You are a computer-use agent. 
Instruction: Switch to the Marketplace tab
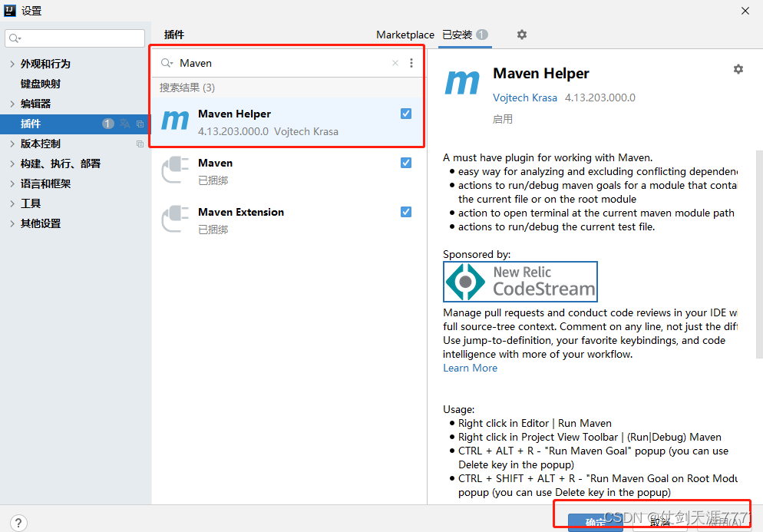tap(405, 35)
